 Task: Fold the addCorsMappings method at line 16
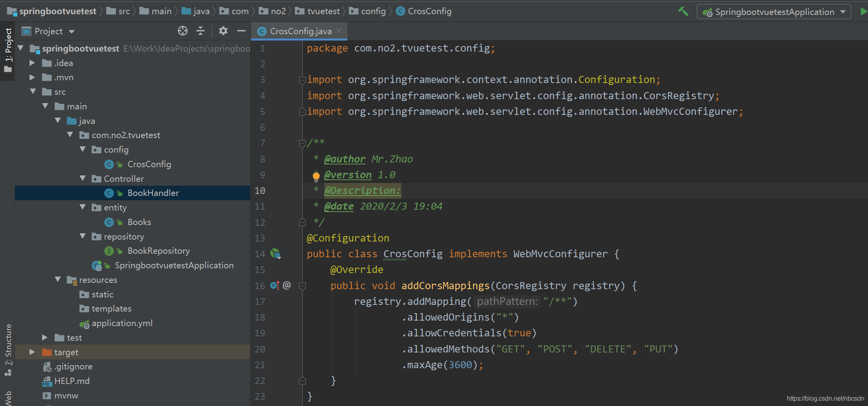click(302, 286)
